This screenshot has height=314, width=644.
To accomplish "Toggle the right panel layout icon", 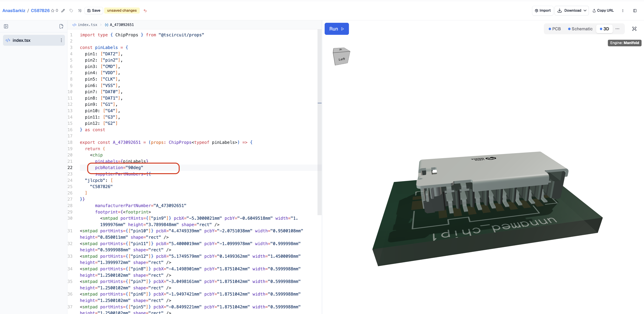I will [635, 11].
